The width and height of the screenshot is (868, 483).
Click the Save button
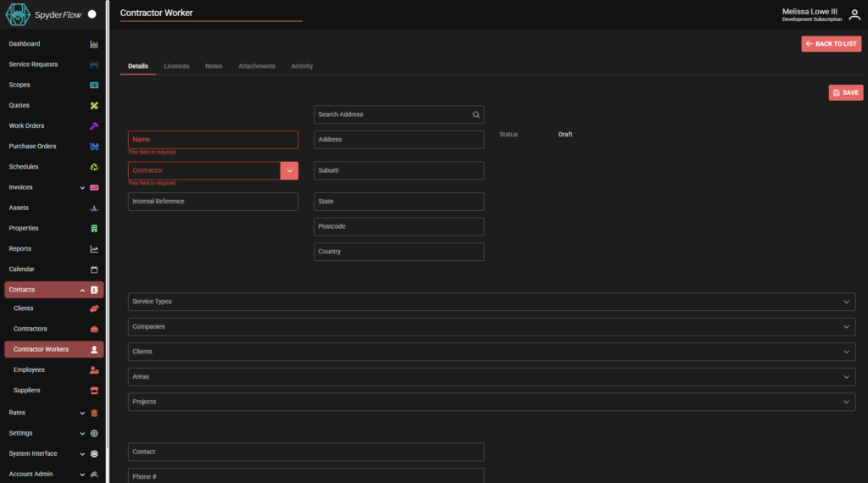coord(845,92)
